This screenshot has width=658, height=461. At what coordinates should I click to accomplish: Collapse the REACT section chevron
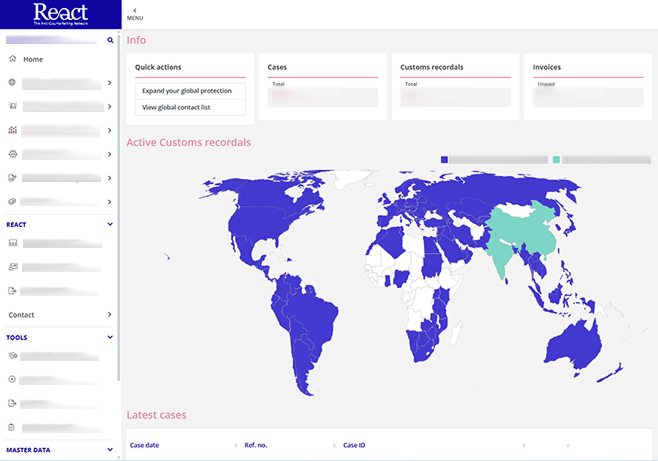110,224
